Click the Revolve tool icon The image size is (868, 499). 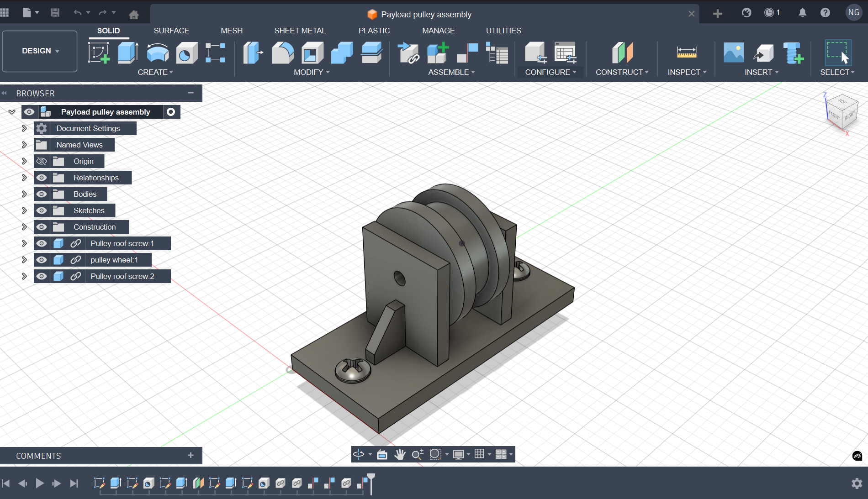pos(158,53)
